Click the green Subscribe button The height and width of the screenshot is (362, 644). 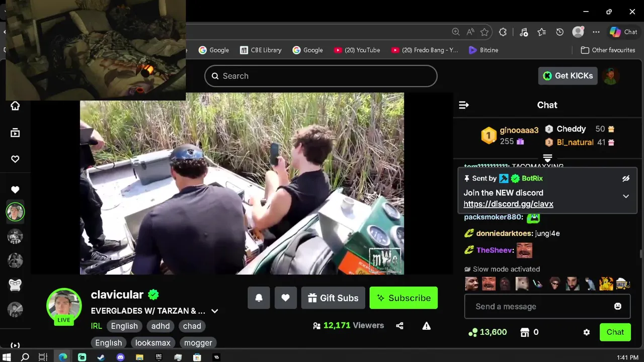tap(404, 298)
